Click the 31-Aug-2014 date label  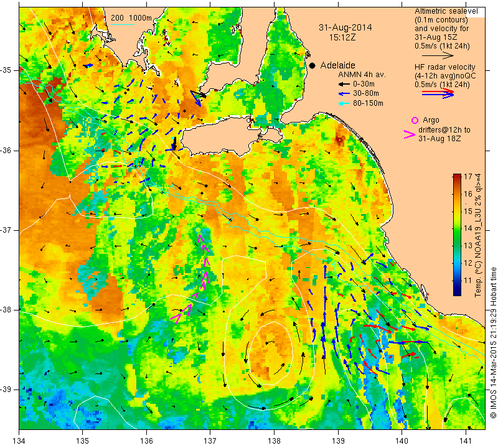[x=345, y=27]
